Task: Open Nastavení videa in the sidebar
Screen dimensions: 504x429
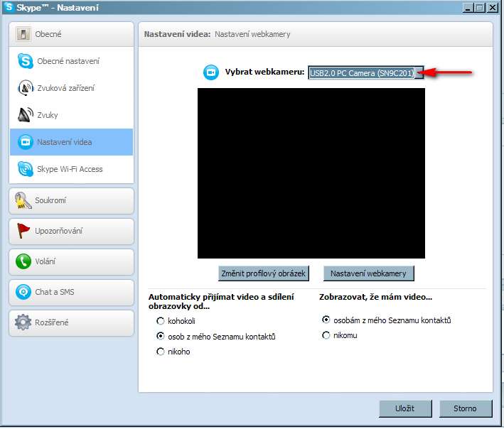Action: pyautogui.click(x=71, y=142)
